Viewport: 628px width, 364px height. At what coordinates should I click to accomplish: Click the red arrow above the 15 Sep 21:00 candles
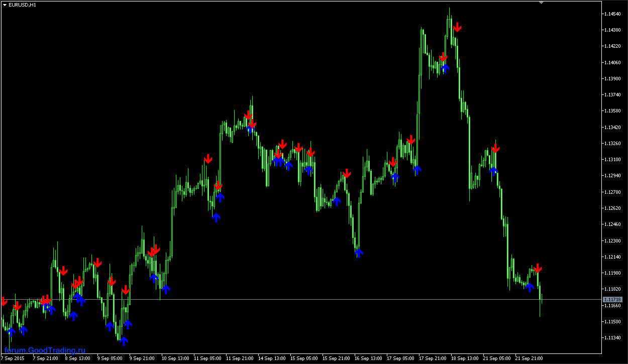[346, 174]
